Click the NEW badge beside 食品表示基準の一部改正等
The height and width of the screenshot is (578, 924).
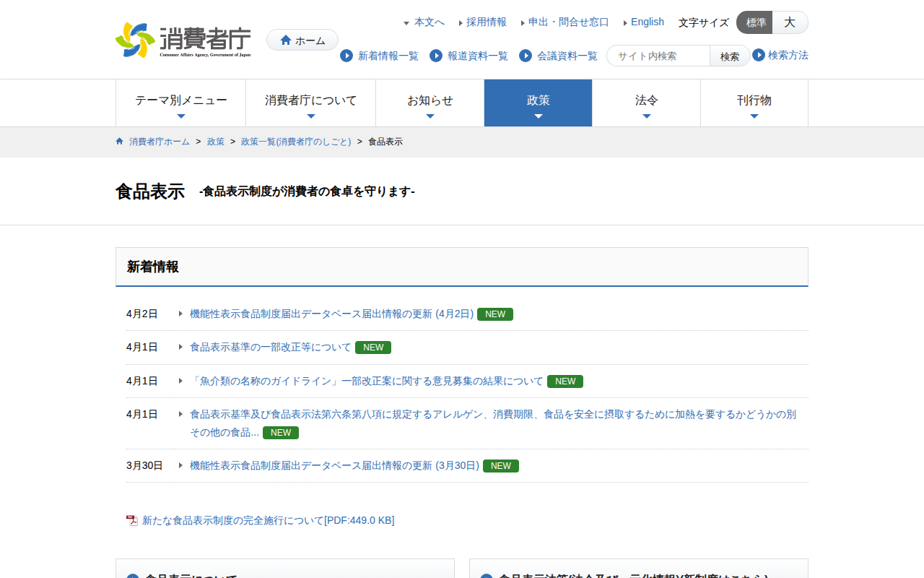373,348
